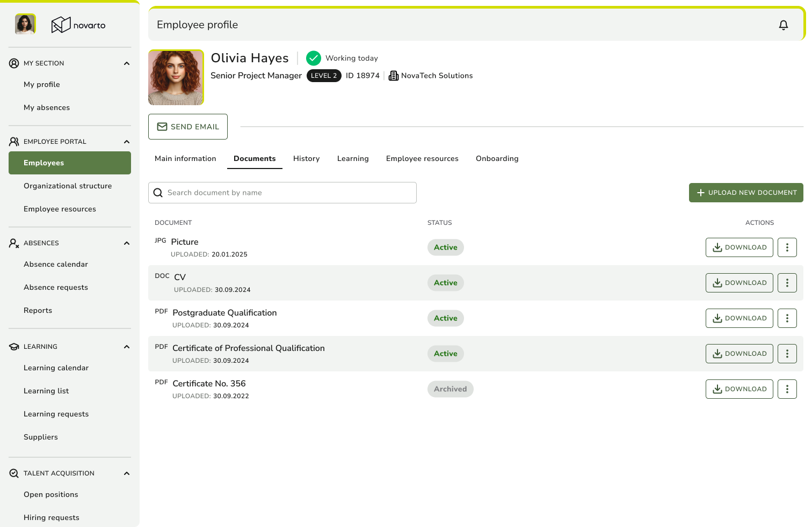Click the Employee Portal people icon
Screen dimensions: 812x527
click(x=14, y=142)
